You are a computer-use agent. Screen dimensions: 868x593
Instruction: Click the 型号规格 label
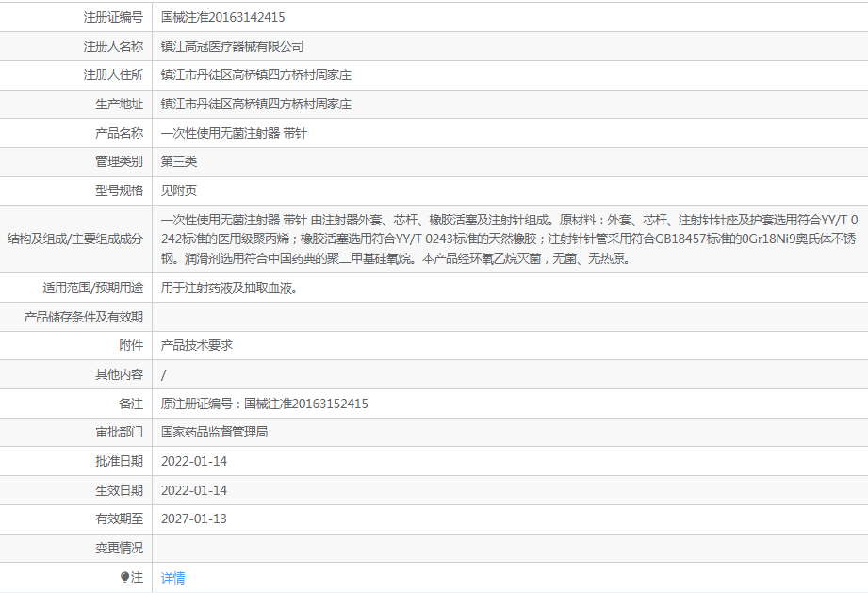click(x=119, y=190)
